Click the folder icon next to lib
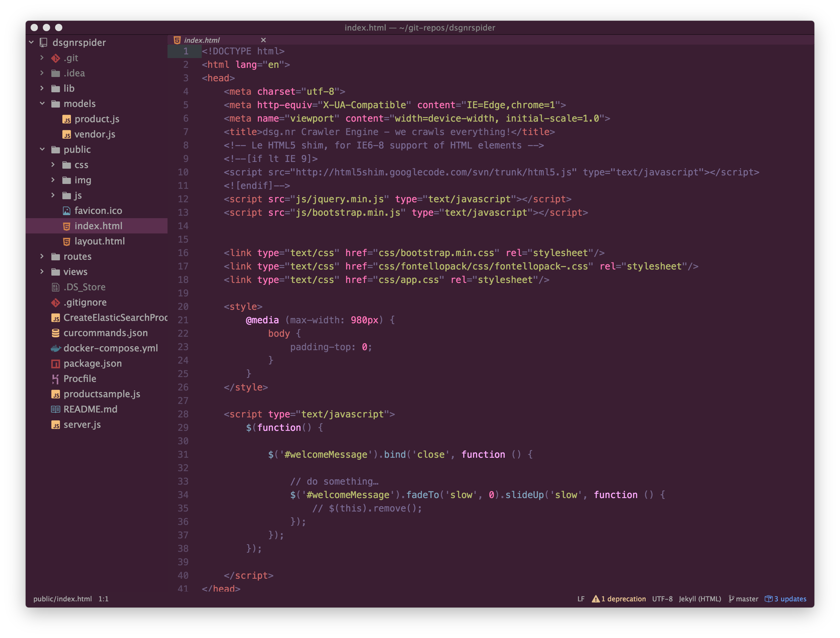 click(x=55, y=89)
